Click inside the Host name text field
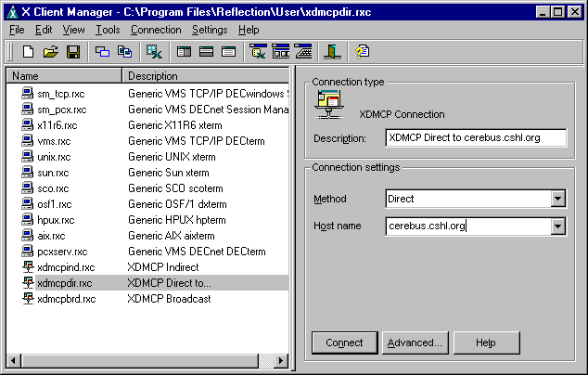The image size is (588, 375). (468, 226)
